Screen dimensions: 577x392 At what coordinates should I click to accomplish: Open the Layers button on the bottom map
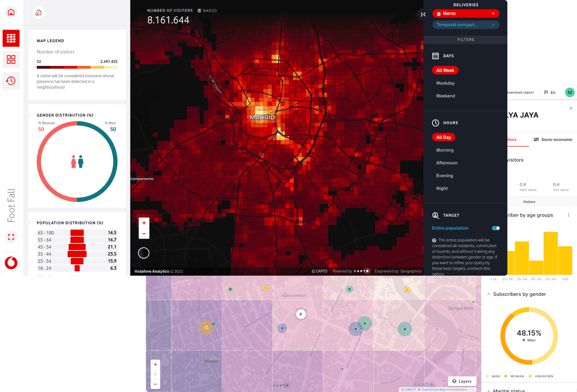tap(462, 381)
